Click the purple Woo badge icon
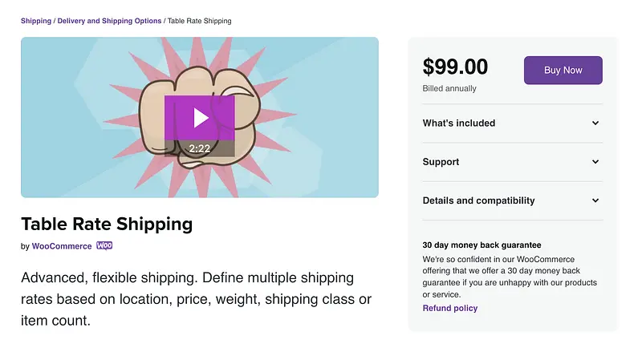 [x=104, y=246]
